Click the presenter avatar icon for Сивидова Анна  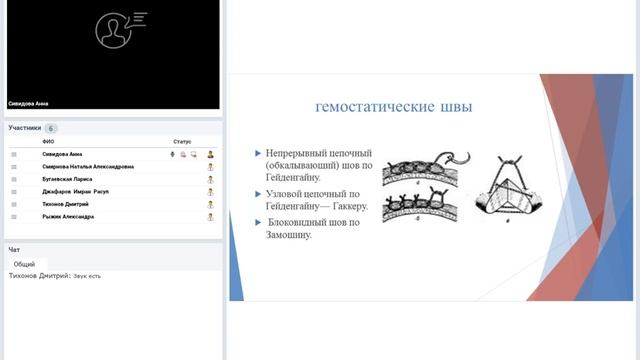210,154
